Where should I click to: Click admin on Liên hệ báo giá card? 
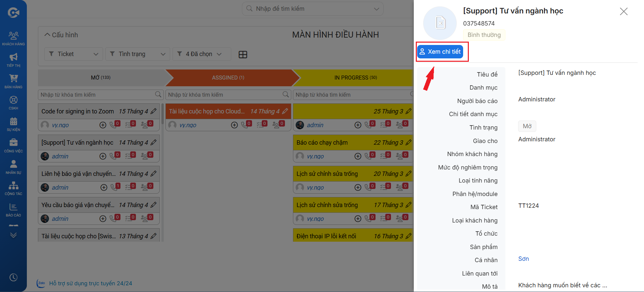pos(60,187)
